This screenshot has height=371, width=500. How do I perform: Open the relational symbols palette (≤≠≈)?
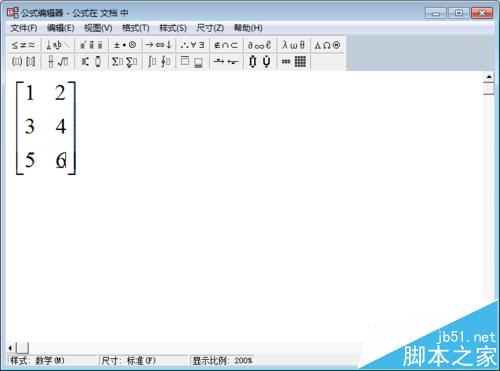tap(23, 45)
